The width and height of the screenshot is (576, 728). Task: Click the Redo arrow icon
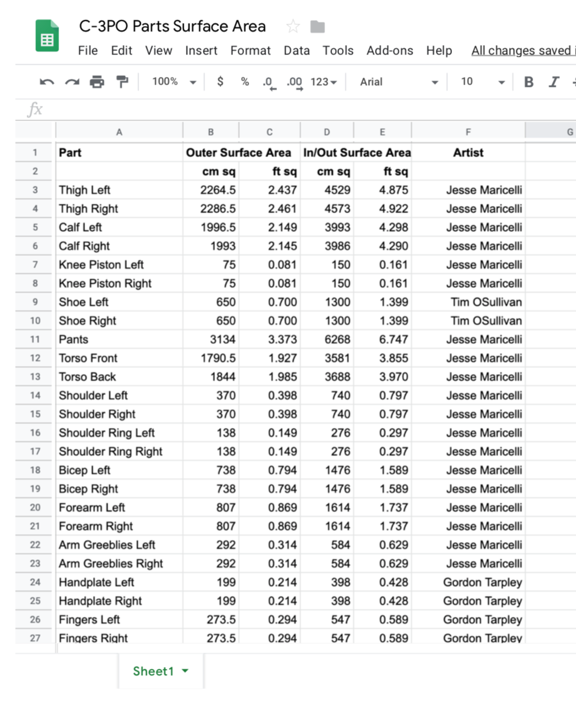(72, 82)
